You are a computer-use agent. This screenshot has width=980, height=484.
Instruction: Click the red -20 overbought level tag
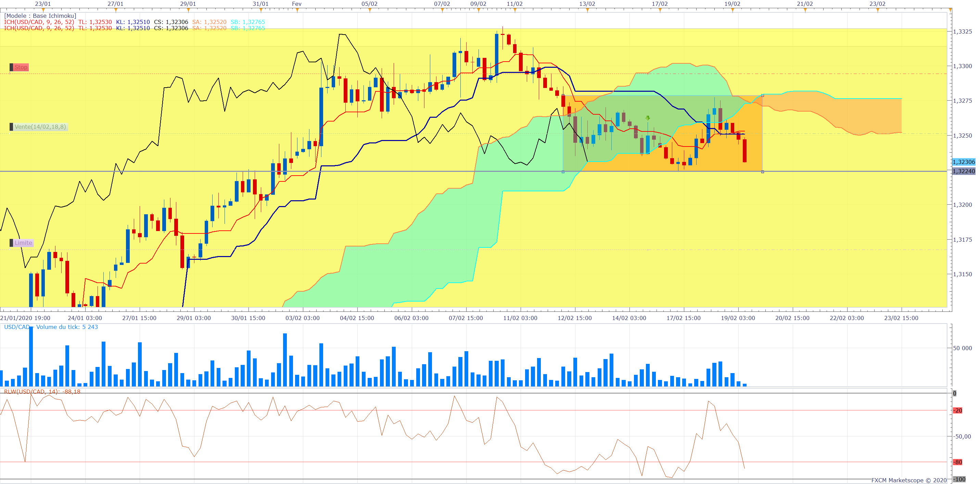(957, 410)
